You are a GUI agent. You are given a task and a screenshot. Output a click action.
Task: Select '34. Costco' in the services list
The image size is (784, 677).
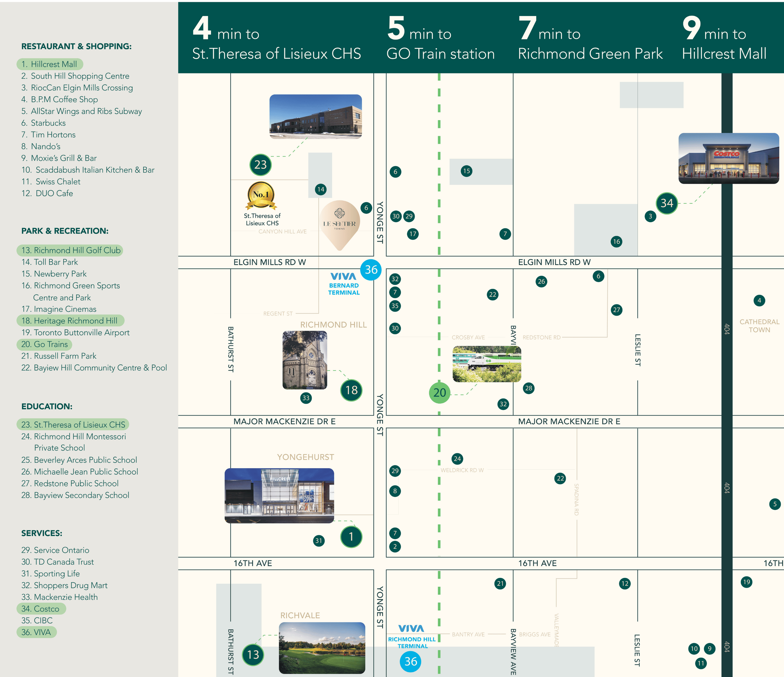[41, 609]
